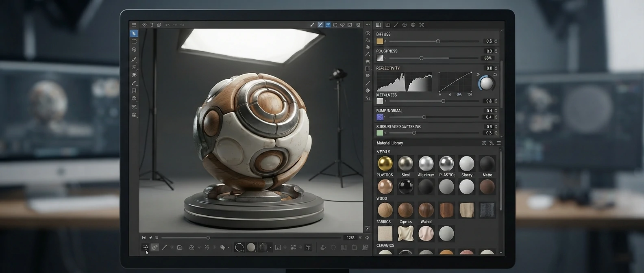Open the three-dots overflow menu

click(x=368, y=25)
